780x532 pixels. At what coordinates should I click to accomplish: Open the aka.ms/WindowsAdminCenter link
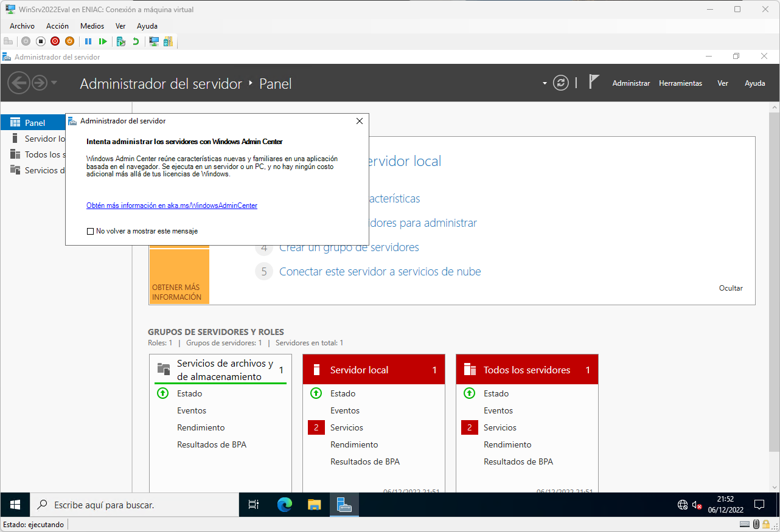(x=172, y=206)
